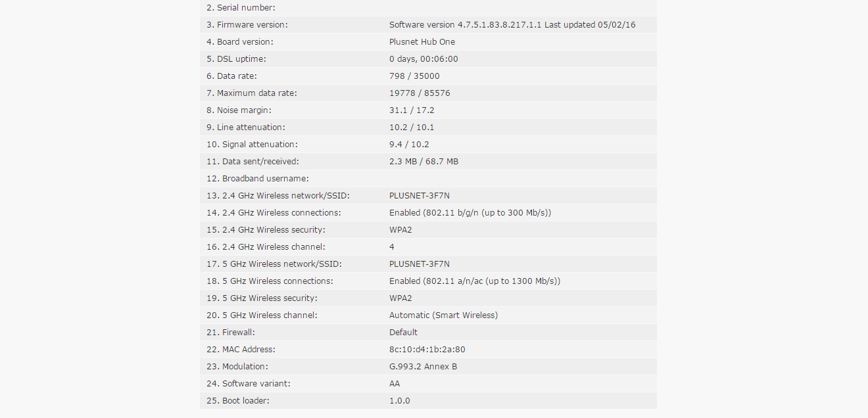This screenshot has width=868, height=418.
Task: Click the Automatic (Smart Wireless) channel value
Action: pos(443,315)
